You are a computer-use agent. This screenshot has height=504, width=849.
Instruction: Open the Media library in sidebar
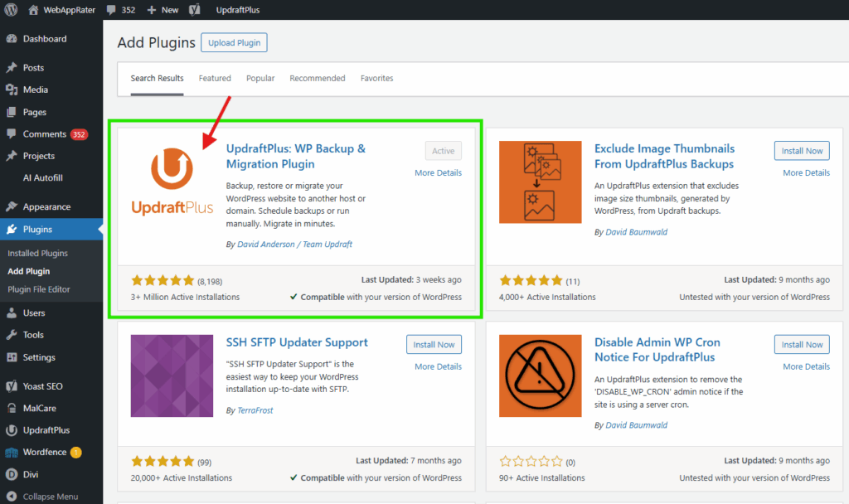tap(35, 90)
